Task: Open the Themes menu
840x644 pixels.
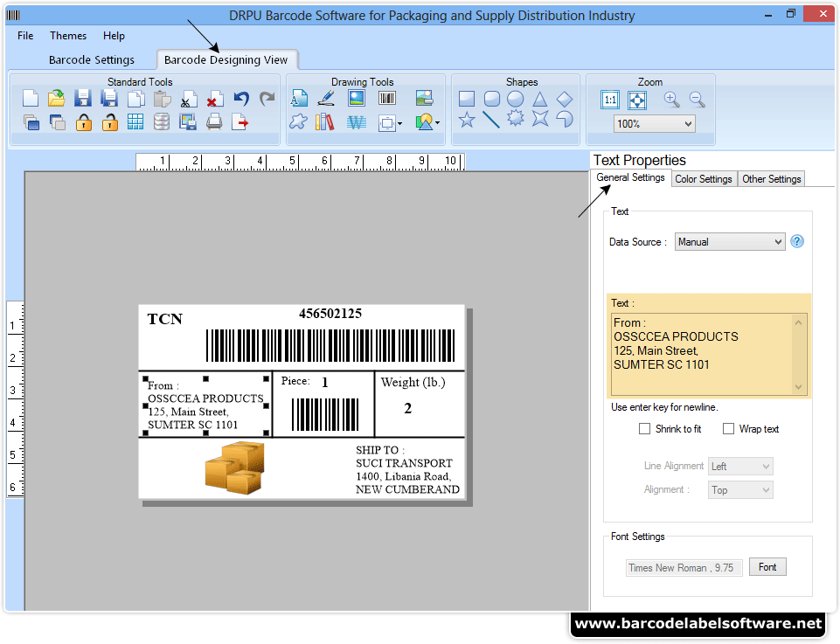Action: coord(68,36)
